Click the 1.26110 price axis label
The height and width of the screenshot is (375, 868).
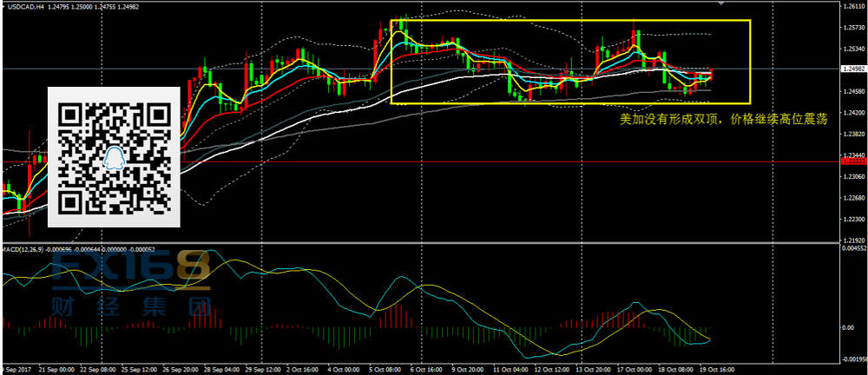click(852, 5)
